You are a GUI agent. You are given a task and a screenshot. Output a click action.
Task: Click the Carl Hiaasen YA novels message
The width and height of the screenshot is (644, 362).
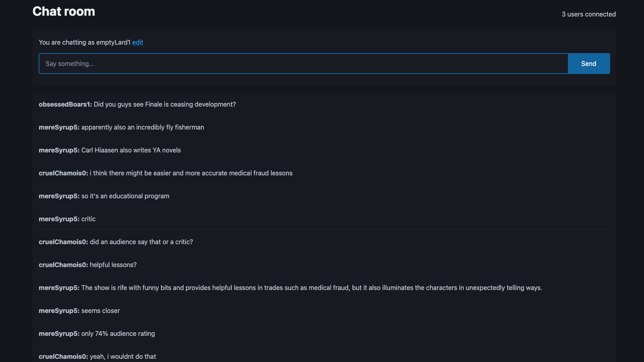[x=131, y=150]
